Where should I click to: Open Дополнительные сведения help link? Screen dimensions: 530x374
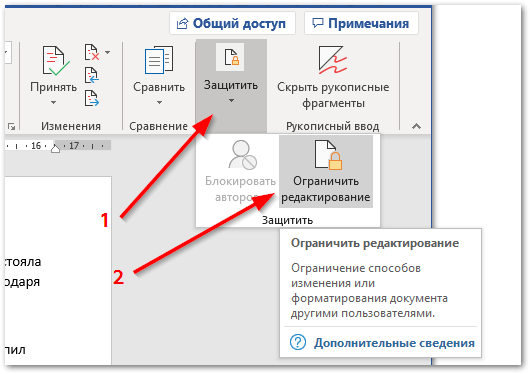click(394, 343)
